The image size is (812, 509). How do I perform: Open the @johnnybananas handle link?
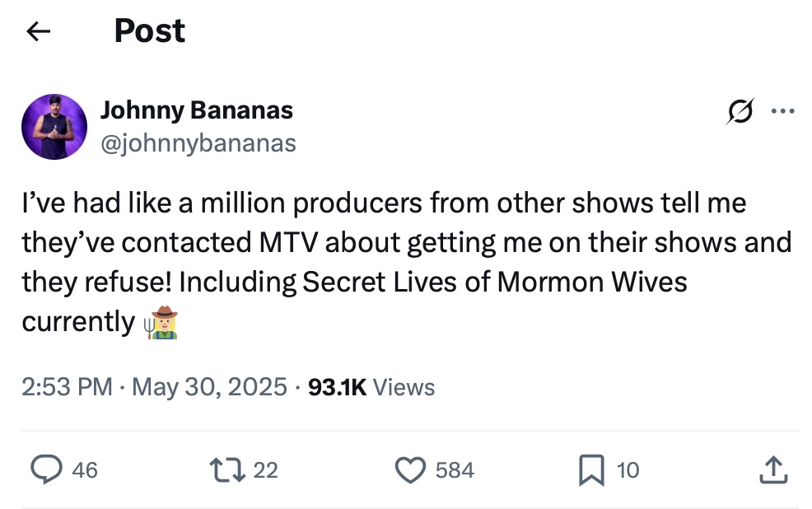click(x=198, y=143)
